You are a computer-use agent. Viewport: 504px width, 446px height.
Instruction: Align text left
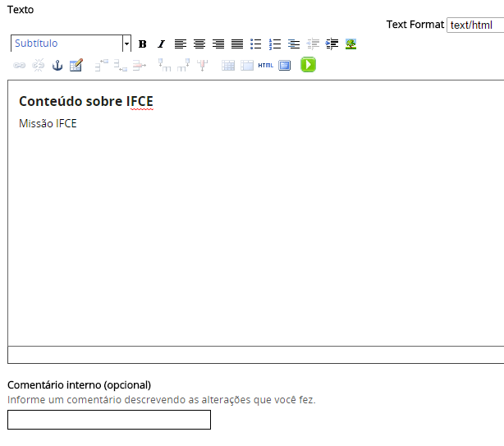(181, 44)
